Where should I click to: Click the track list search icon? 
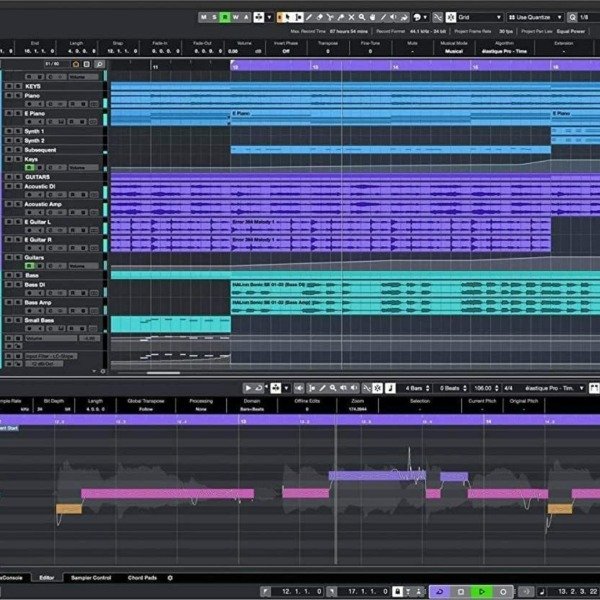coord(100,64)
